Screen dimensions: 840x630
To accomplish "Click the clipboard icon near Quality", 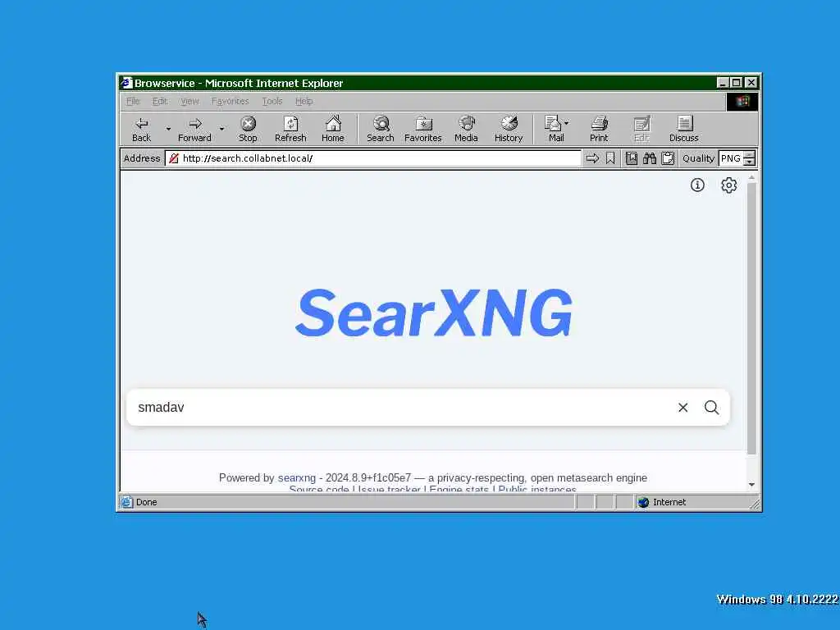I will (x=668, y=158).
